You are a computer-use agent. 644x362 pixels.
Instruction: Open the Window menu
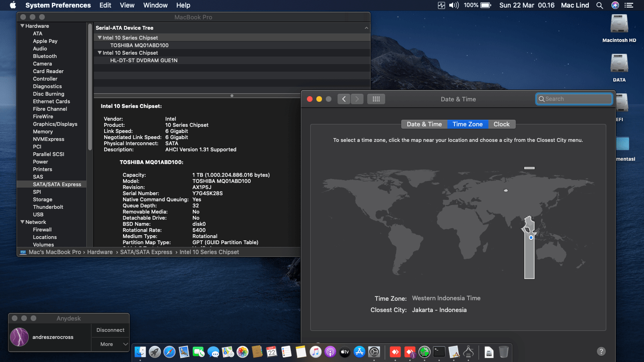pyautogui.click(x=156, y=5)
